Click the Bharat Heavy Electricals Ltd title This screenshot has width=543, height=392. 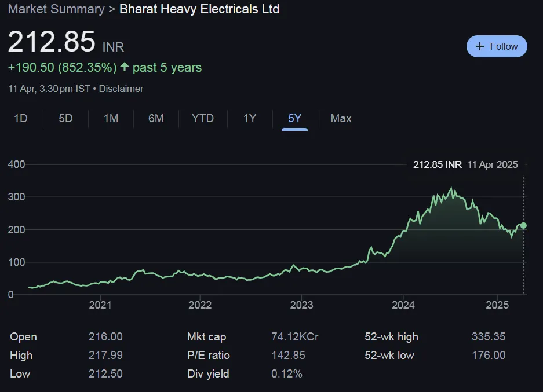coord(199,9)
